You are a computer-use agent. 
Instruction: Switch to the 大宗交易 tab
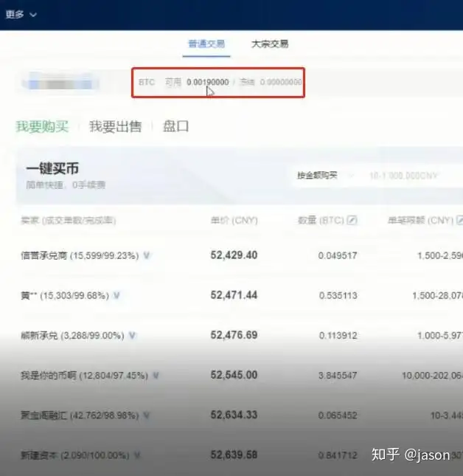click(270, 44)
